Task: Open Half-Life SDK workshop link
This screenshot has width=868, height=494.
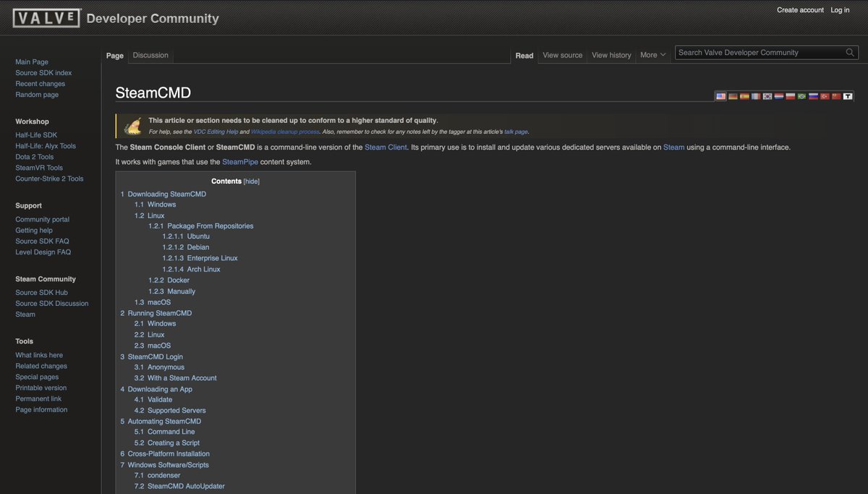Action: click(36, 135)
